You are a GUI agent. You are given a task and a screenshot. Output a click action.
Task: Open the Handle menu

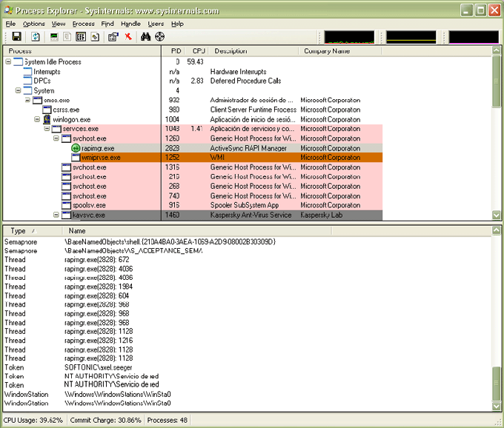[x=131, y=24]
